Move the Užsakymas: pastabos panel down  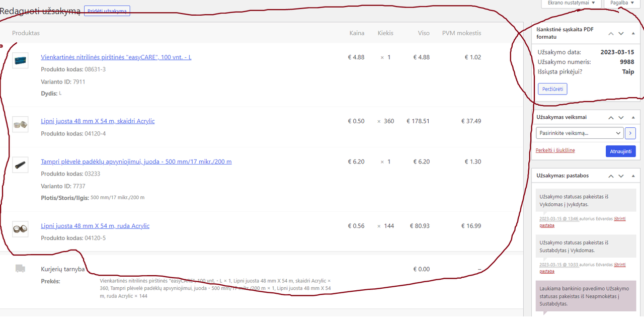coord(621,176)
